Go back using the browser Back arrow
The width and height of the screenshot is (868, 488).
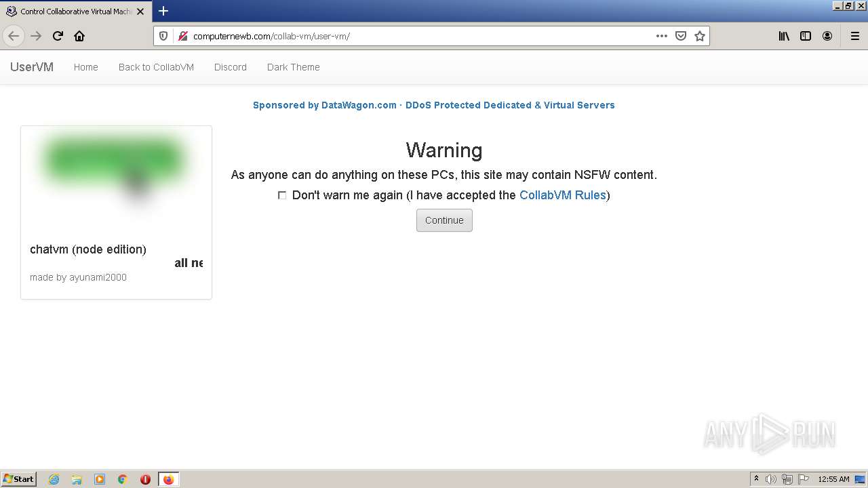click(14, 36)
